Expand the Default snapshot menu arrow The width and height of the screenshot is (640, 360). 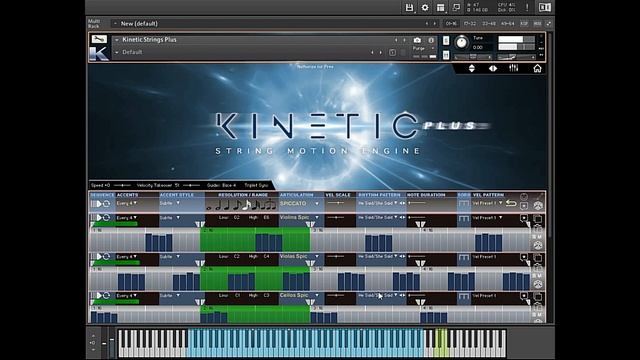[117, 53]
